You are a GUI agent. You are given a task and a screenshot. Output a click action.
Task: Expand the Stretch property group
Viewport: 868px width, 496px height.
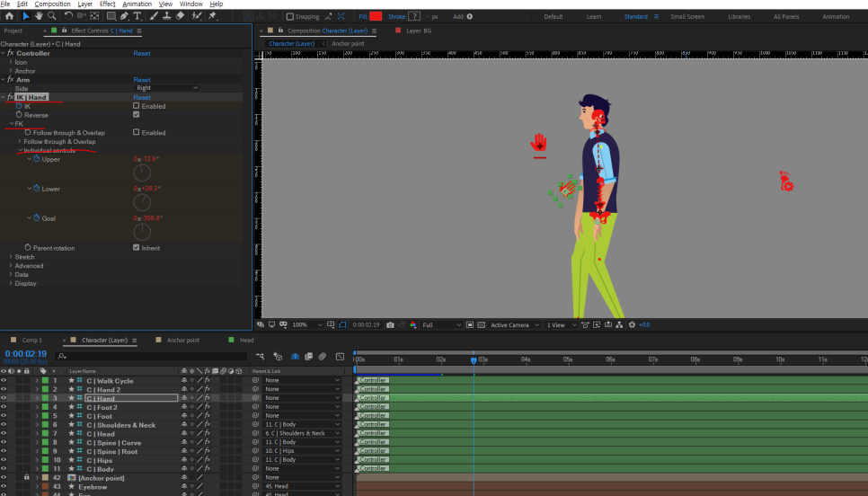click(x=11, y=257)
